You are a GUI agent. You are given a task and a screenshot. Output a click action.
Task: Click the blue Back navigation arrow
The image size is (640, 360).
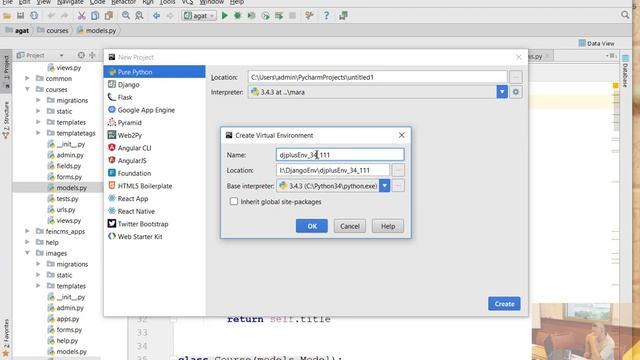156,16
